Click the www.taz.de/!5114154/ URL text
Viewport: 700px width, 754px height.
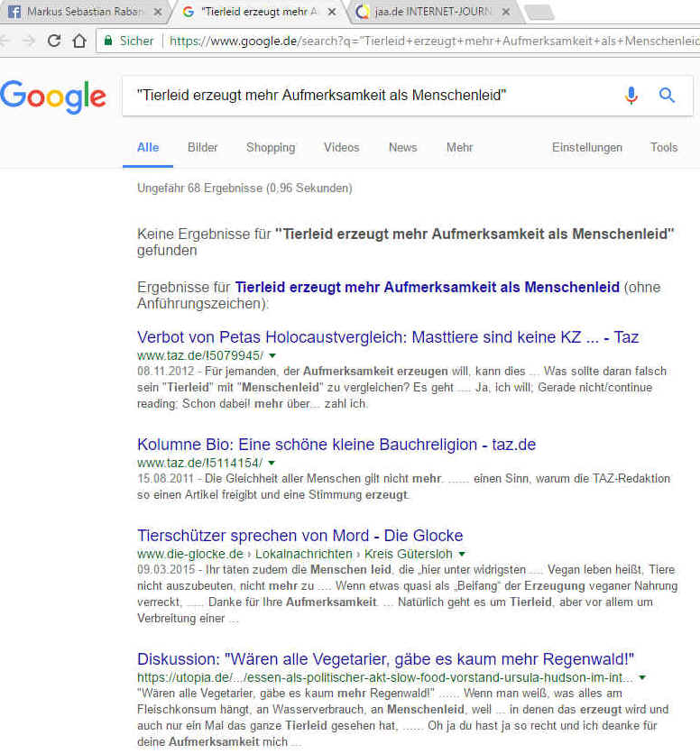click(x=199, y=463)
